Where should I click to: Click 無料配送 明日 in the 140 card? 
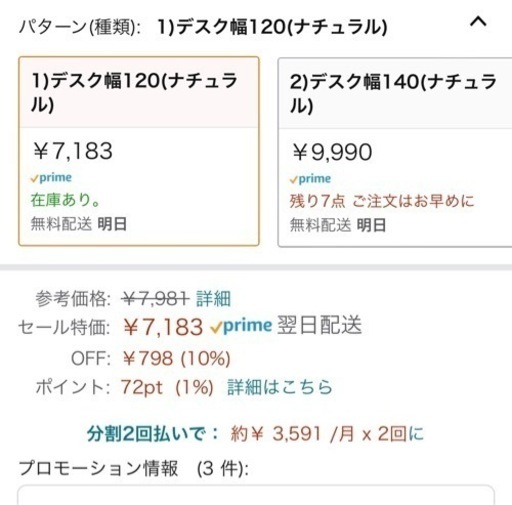click(x=338, y=225)
